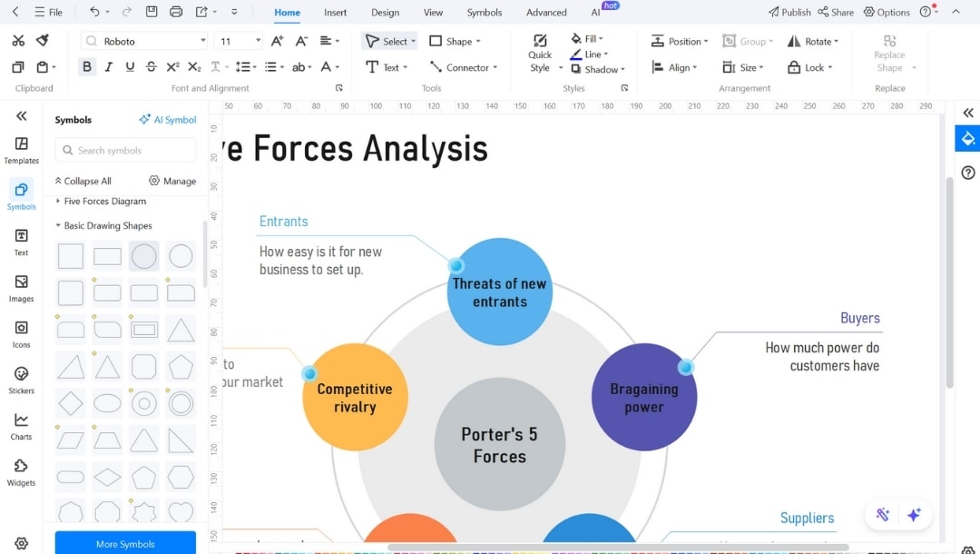Click the Share button

click(x=836, y=12)
